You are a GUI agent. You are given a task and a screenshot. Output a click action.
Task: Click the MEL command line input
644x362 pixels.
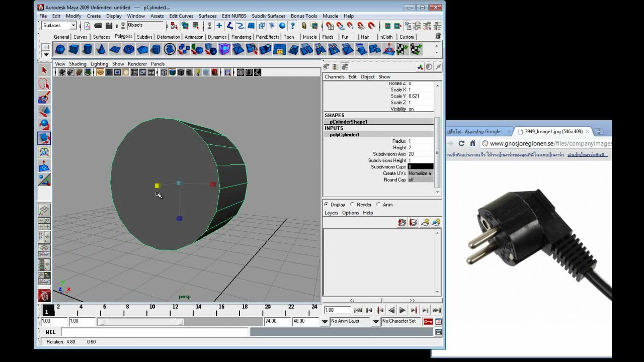pos(155,332)
